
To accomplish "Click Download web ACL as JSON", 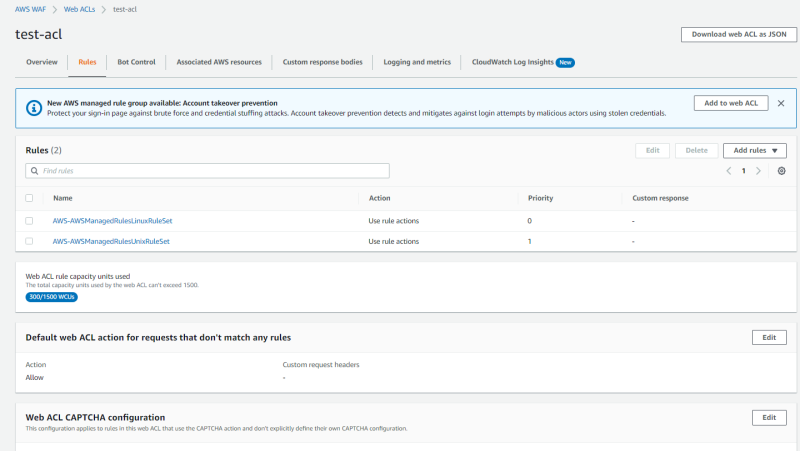I will click(738, 34).
